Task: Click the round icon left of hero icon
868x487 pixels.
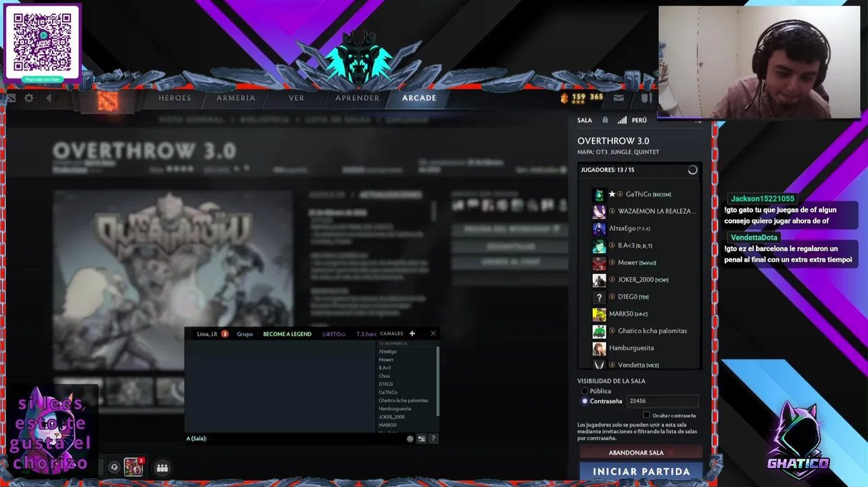Action: tap(114, 467)
